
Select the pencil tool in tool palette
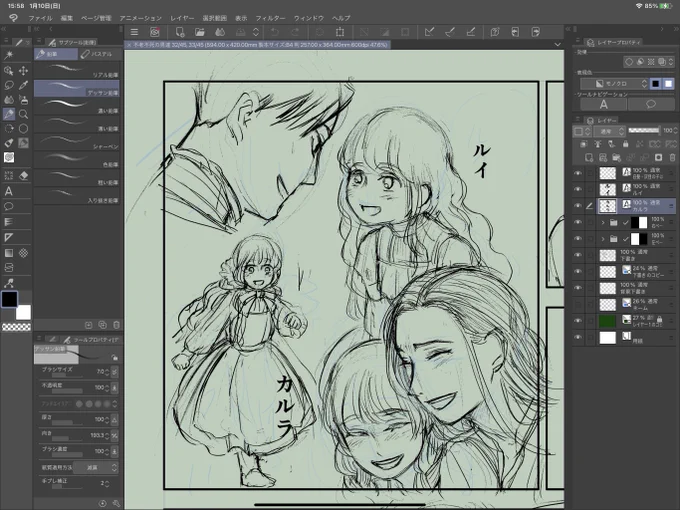pos(9,114)
